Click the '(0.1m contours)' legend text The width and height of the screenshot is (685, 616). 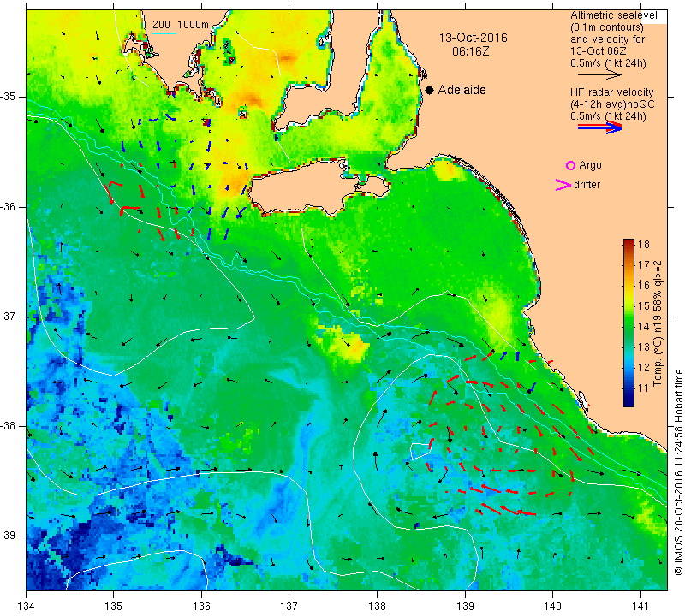click(x=606, y=27)
